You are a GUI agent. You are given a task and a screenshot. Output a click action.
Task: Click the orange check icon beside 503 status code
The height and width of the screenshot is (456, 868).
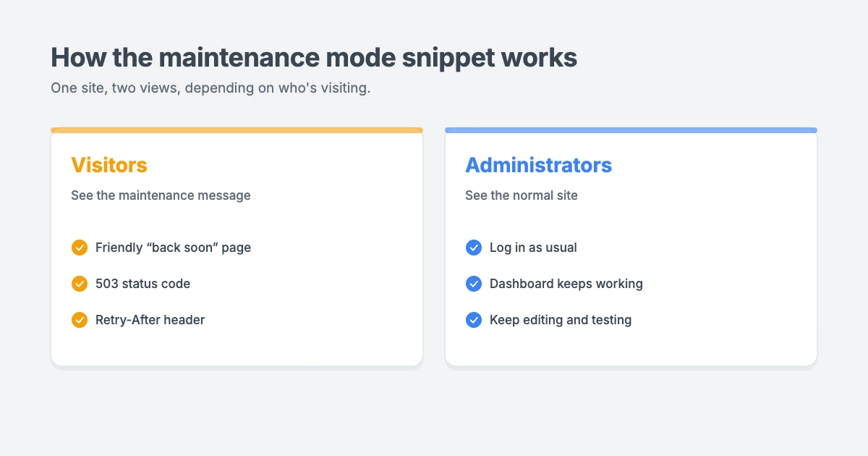click(80, 284)
